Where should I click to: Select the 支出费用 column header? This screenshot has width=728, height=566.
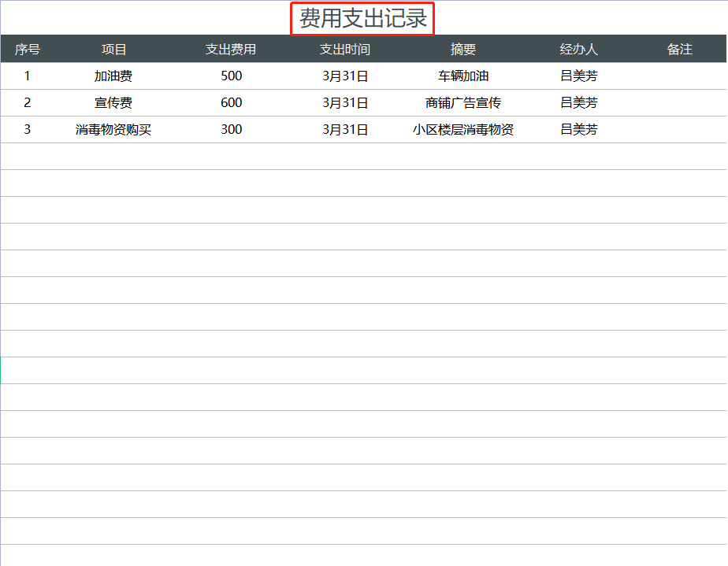pos(228,48)
